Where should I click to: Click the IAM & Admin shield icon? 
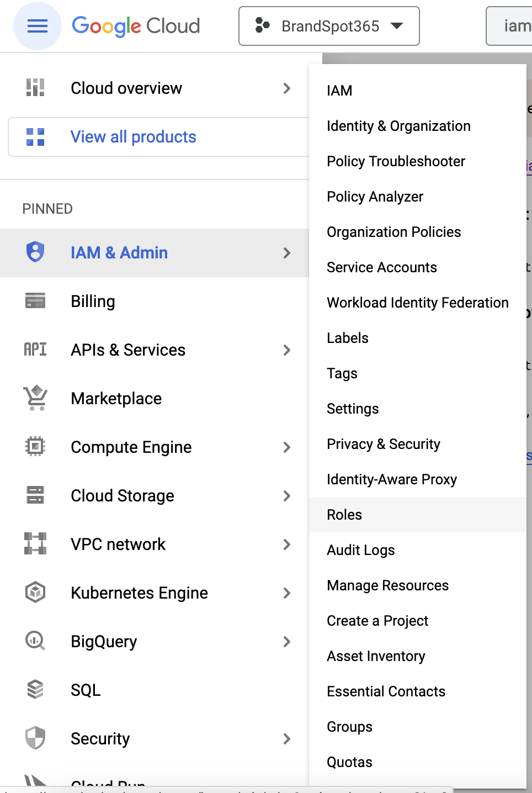point(35,252)
